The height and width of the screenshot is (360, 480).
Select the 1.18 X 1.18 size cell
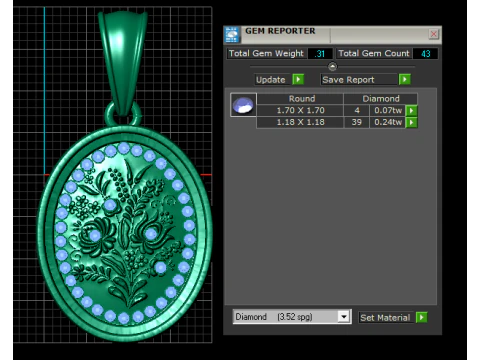(x=300, y=122)
